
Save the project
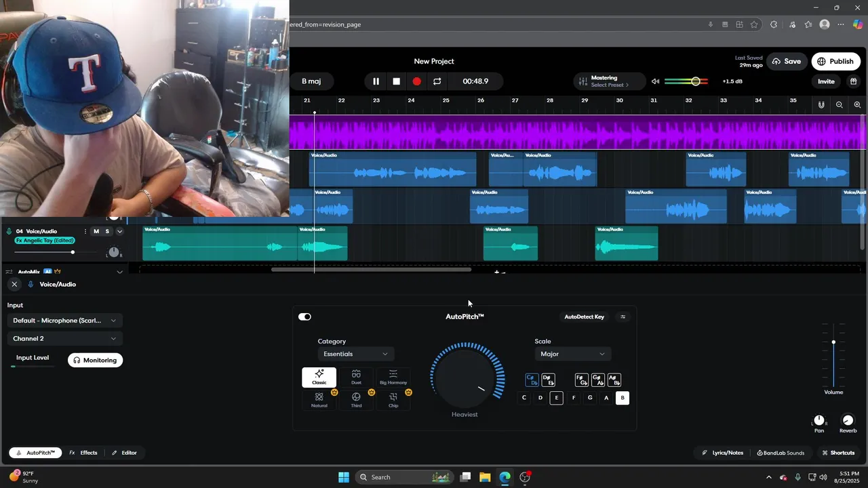(x=786, y=61)
